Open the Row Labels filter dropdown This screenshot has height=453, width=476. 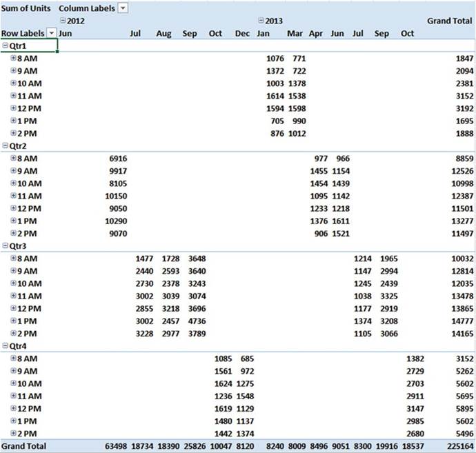point(51,33)
